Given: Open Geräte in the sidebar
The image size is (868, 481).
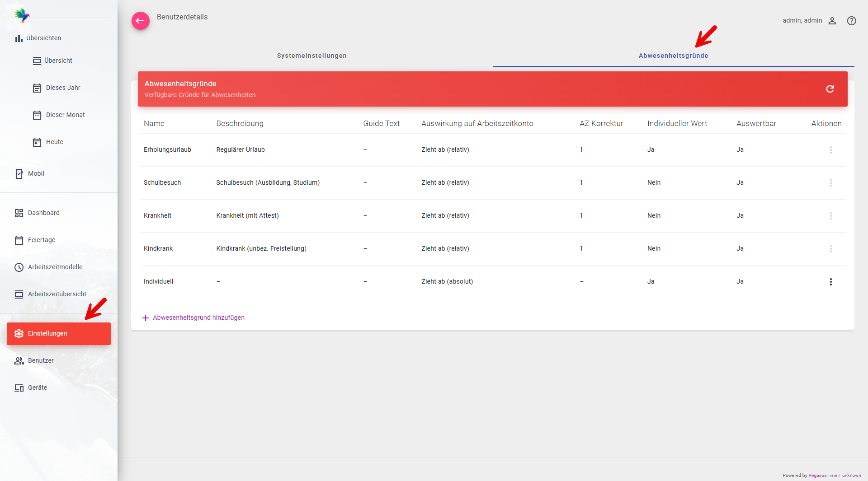Looking at the screenshot, I should [x=38, y=388].
